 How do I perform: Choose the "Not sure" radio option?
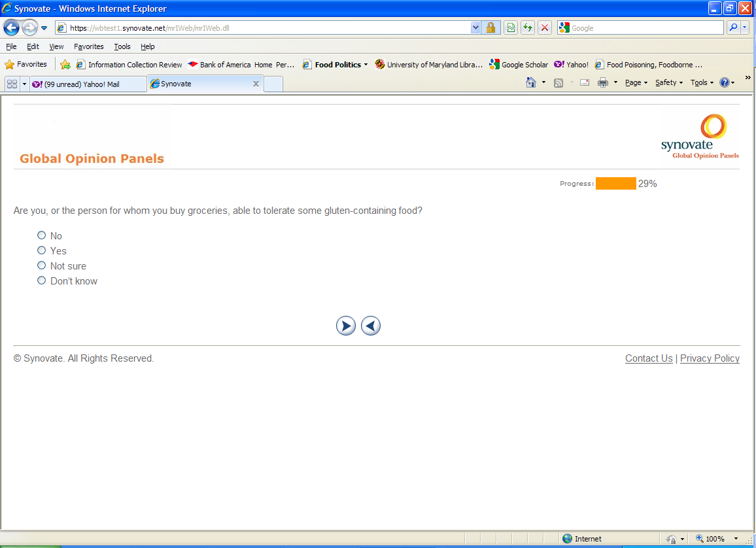point(42,265)
